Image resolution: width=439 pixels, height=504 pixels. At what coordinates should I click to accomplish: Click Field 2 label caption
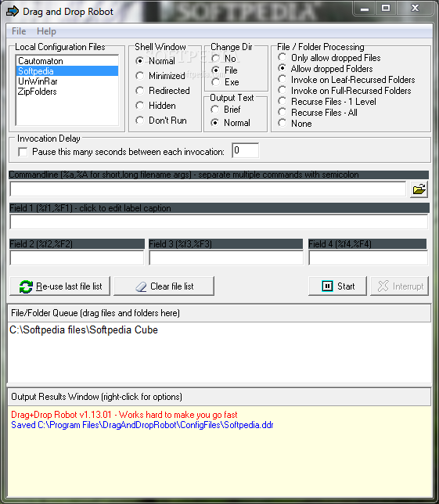(77, 244)
